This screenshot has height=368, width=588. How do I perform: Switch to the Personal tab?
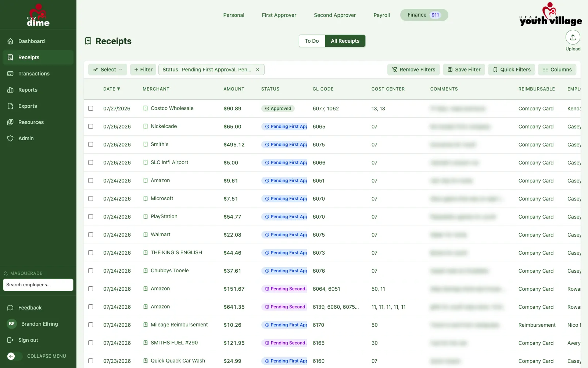click(x=234, y=15)
